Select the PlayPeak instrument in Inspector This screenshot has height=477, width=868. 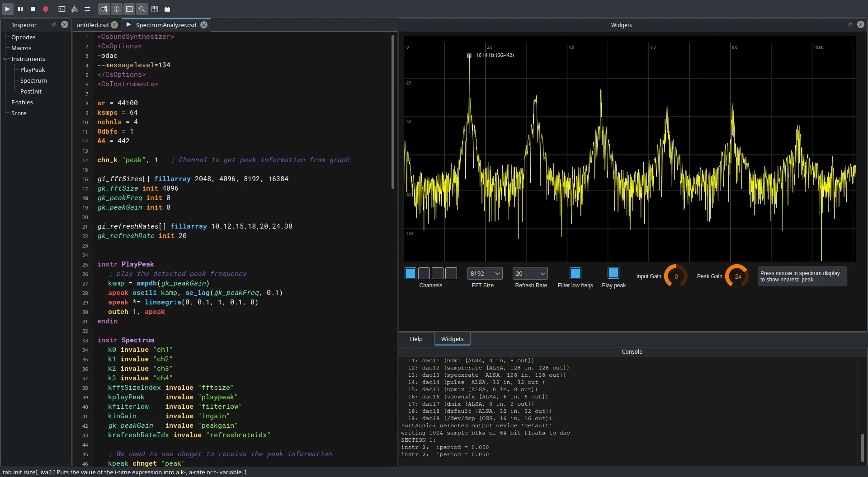pos(33,70)
